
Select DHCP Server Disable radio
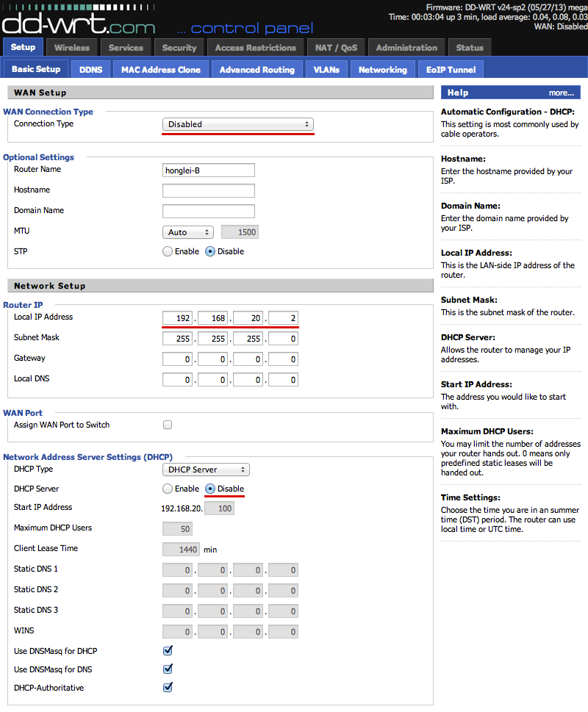click(210, 489)
